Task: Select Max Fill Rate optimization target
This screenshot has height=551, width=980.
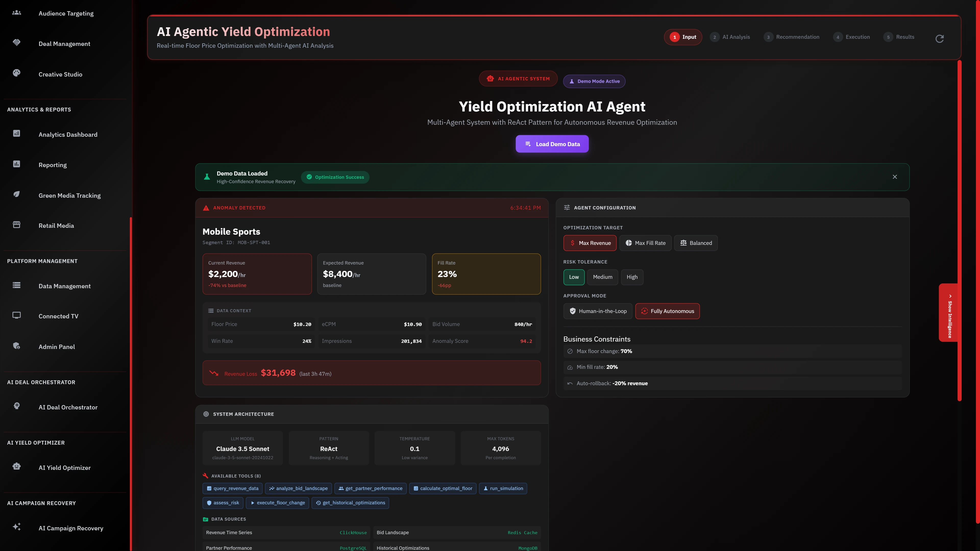Action: click(x=646, y=243)
